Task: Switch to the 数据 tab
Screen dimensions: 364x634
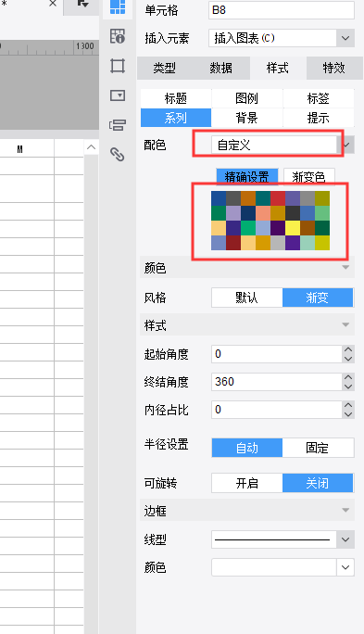Action: 221,68
